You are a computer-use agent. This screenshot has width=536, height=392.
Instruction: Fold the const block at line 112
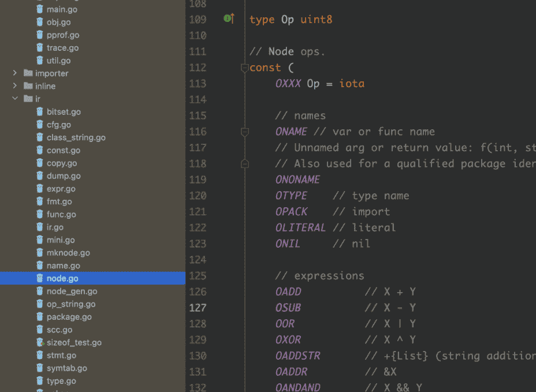(x=244, y=68)
